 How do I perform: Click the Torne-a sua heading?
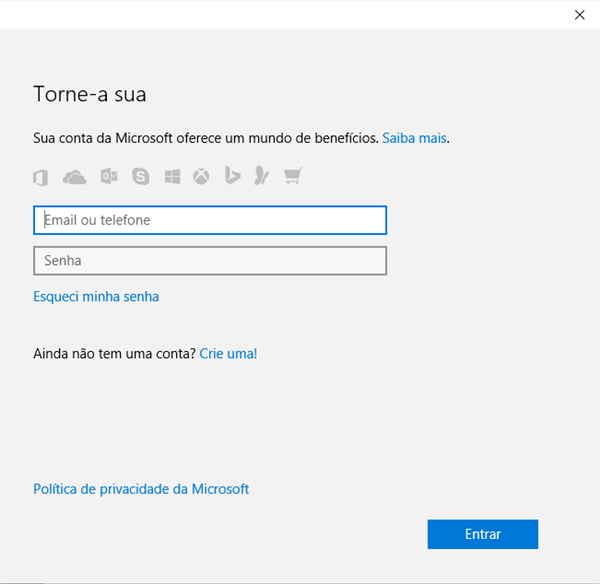90,94
